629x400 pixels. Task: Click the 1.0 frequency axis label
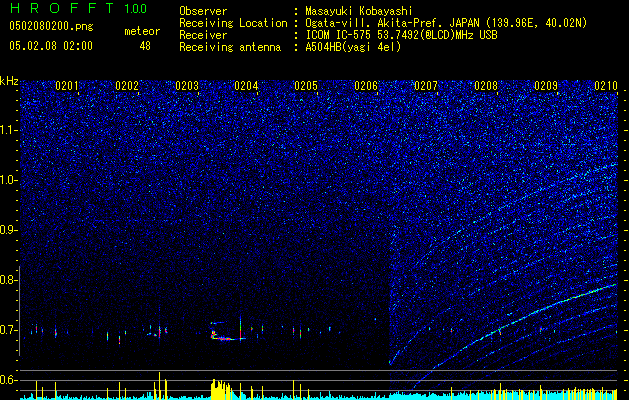[x=9, y=180]
